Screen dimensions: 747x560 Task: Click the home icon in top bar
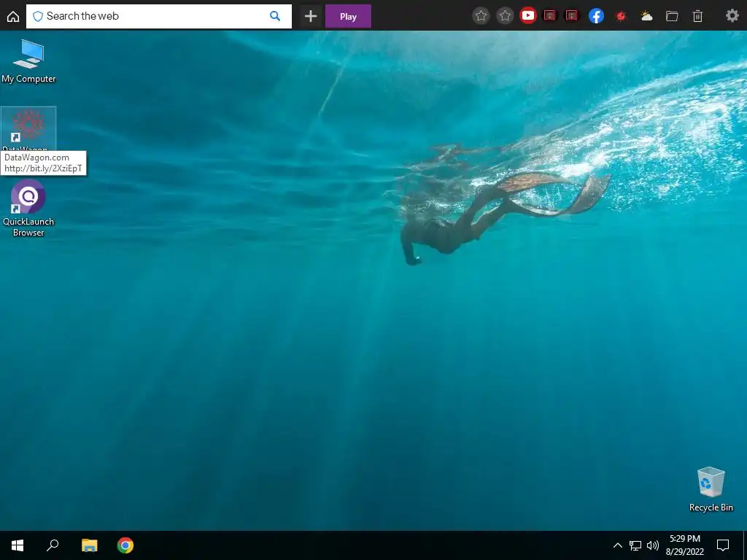click(13, 17)
